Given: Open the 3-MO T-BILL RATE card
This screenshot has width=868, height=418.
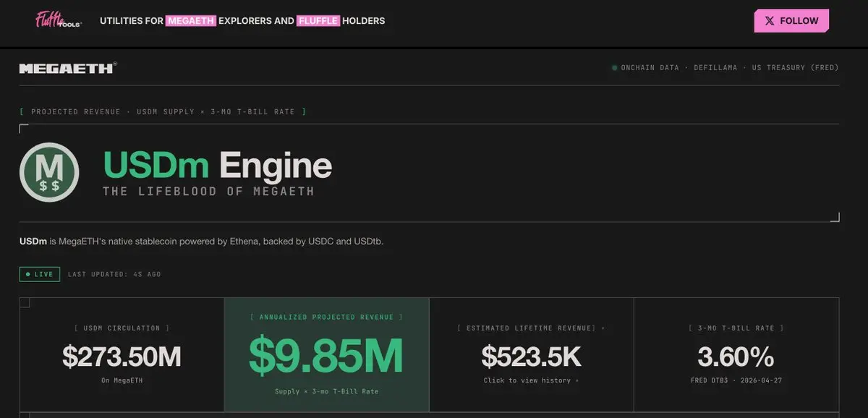Looking at the screenshot, I should [736, 354].
